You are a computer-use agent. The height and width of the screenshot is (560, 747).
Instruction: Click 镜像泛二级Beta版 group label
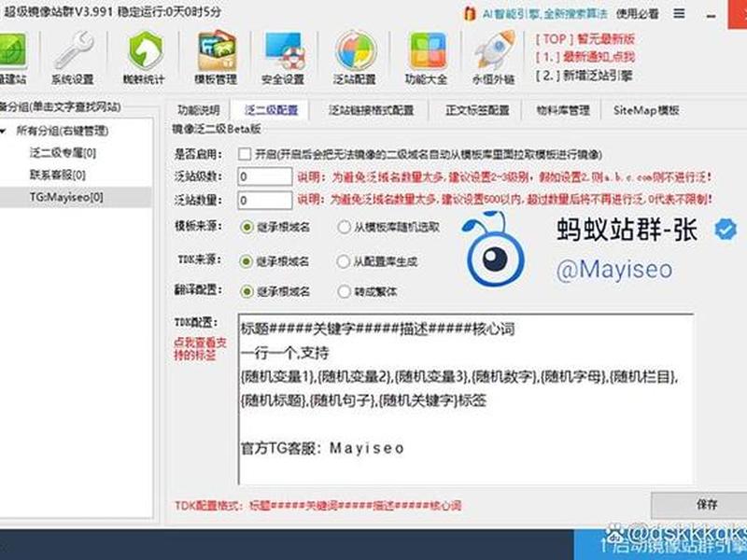coord(217,129)
